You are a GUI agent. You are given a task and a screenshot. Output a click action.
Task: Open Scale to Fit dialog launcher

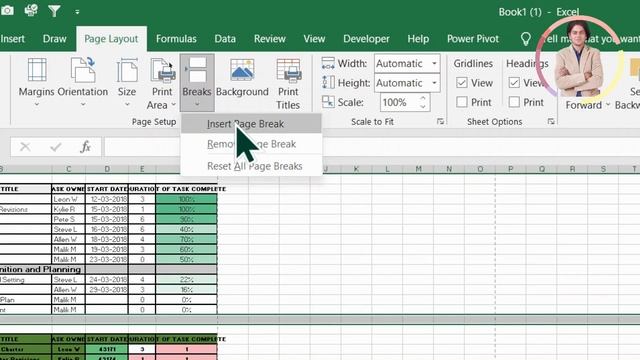click(x=440, y=121)
